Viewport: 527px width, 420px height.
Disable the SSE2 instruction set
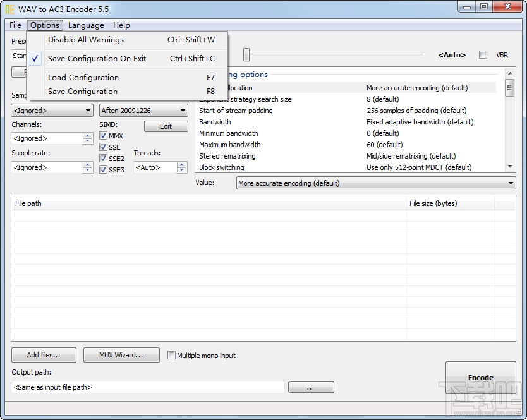click(102, 158)
